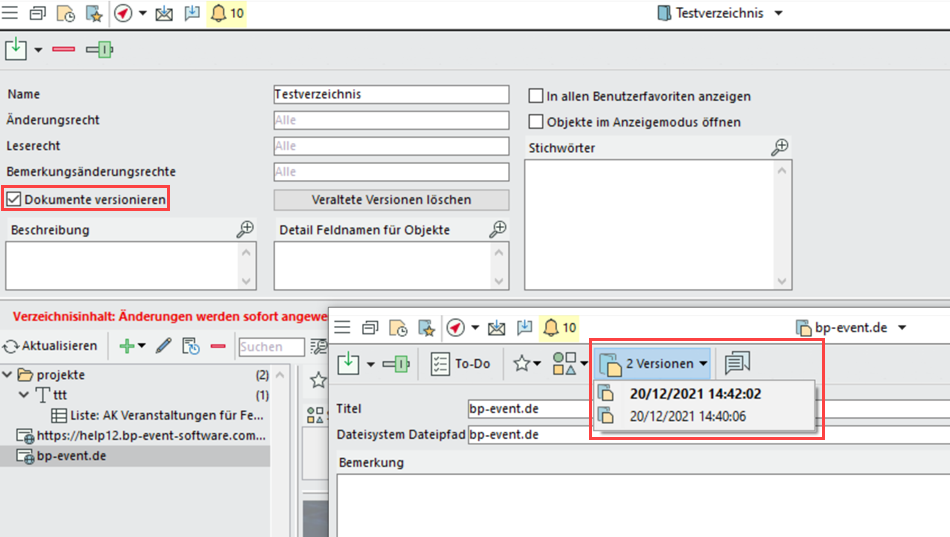950x537 pixels.
Task: Click the Aktualisieren refresh button
Action: pyautogui.click(x=51, y=346)
